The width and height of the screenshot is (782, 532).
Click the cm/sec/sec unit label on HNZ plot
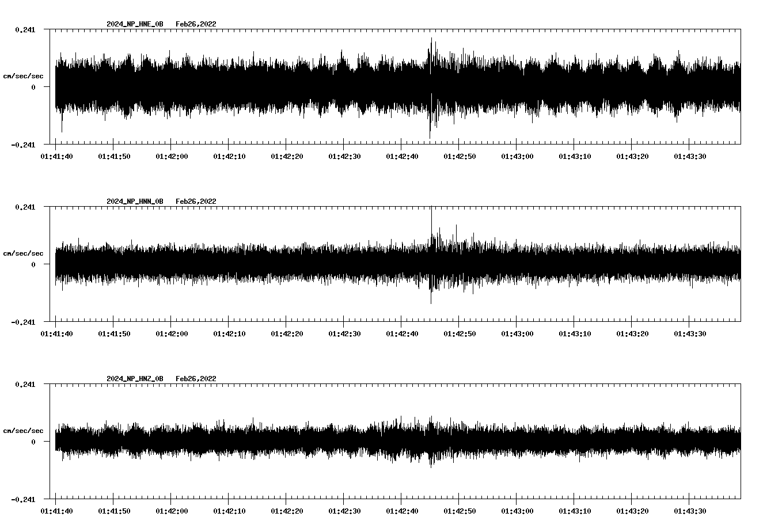pos(23,431)
